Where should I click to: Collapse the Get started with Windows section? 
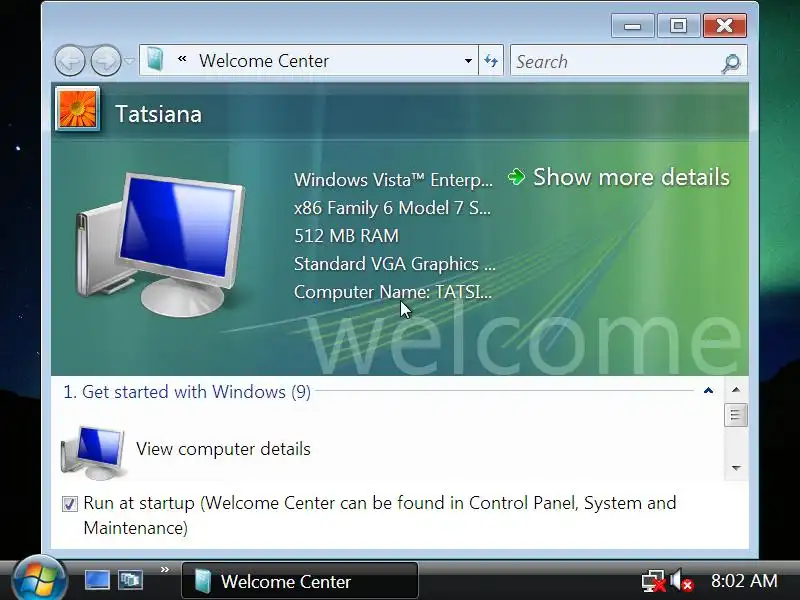[x=708, y=391]
